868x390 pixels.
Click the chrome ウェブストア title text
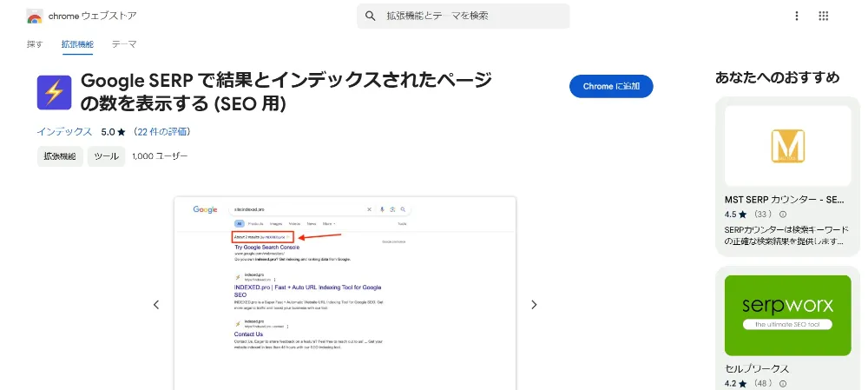coord(93,16)
